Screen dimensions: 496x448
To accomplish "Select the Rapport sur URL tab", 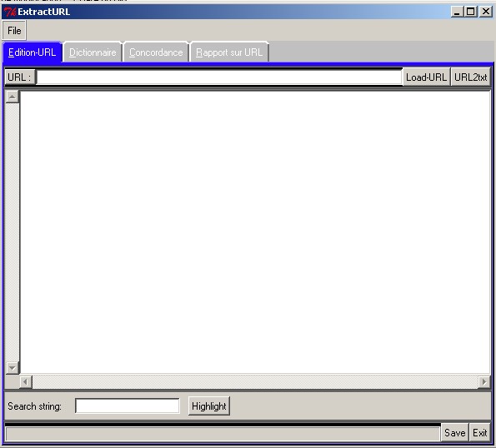I will coord(229,52).
